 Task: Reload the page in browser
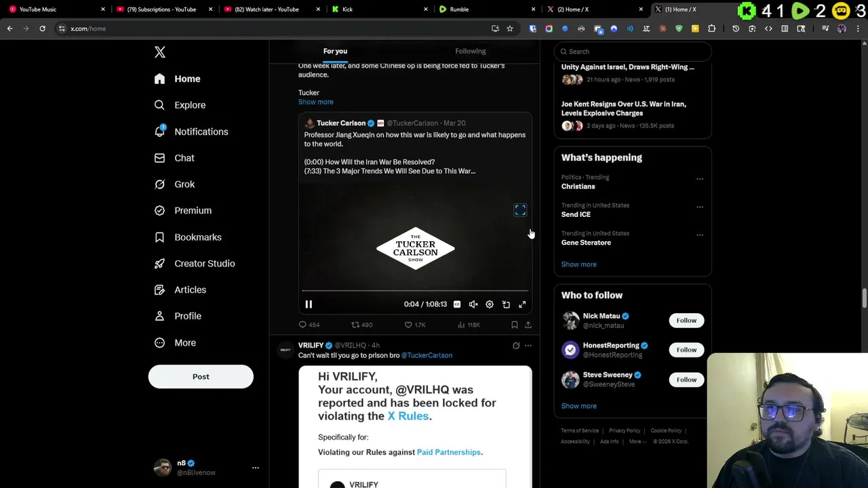pos(42,28)
